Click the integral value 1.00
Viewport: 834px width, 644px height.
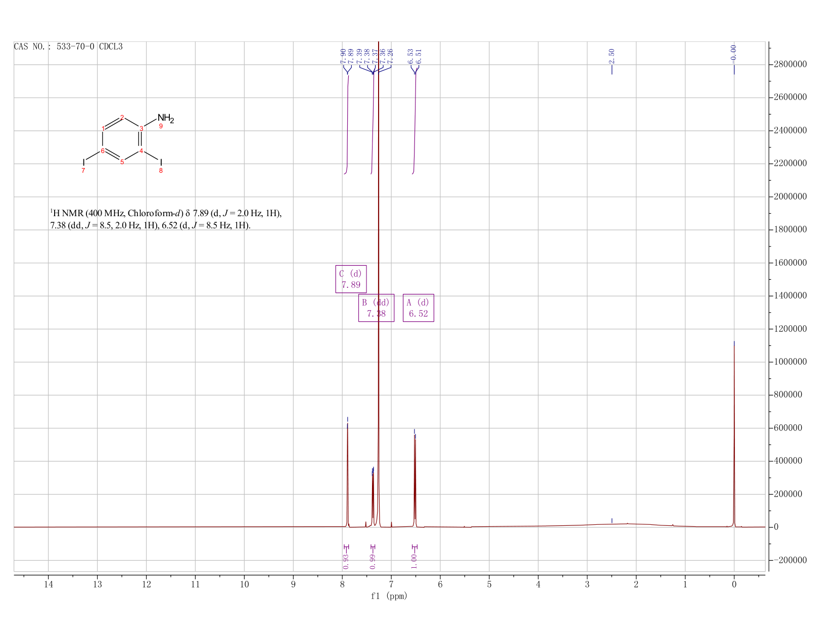click(x=414, y=561)
